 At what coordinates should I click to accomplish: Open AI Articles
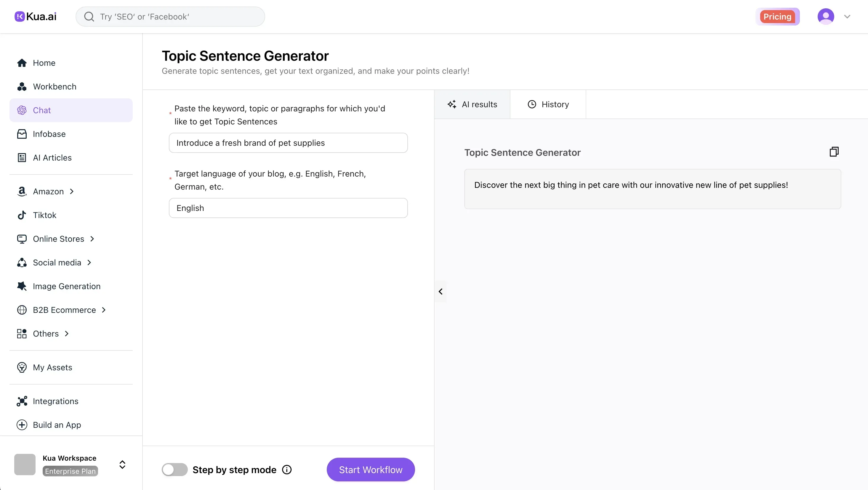pyautogui.click(x=52, y=157)
